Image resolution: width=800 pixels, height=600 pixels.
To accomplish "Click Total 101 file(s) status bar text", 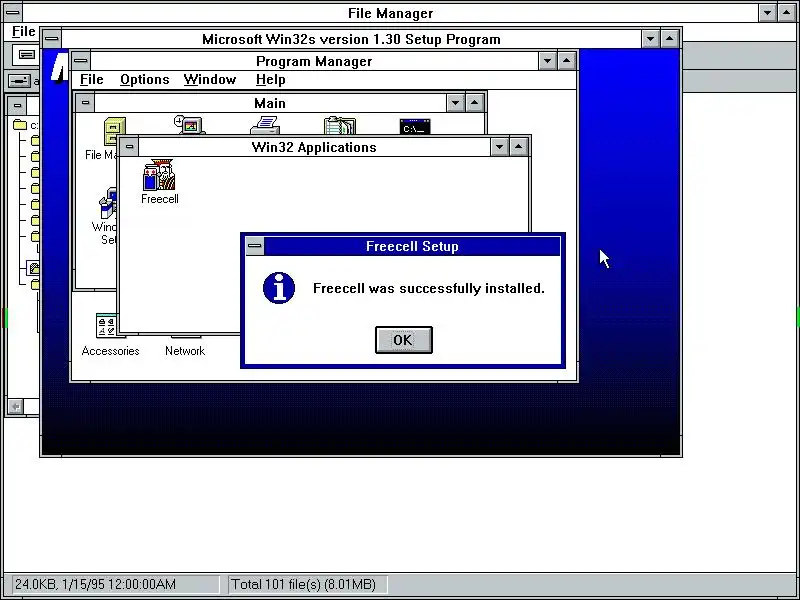I will click(304, 584).
